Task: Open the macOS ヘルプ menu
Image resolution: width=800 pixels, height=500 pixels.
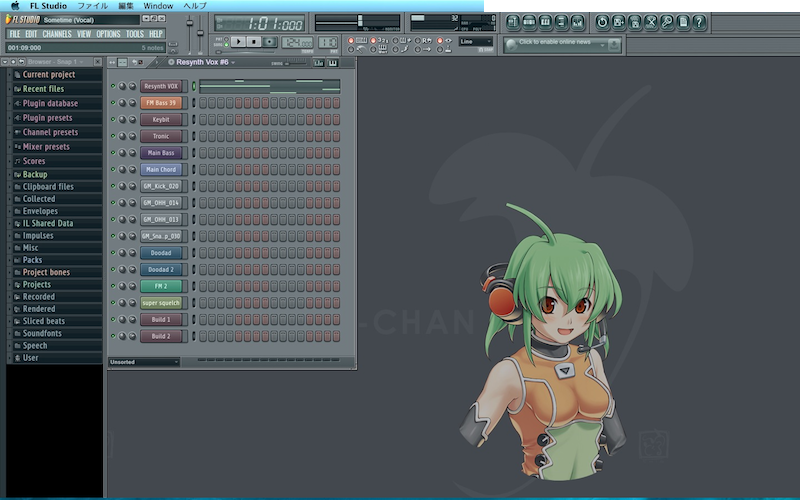Action: [195, 6]
